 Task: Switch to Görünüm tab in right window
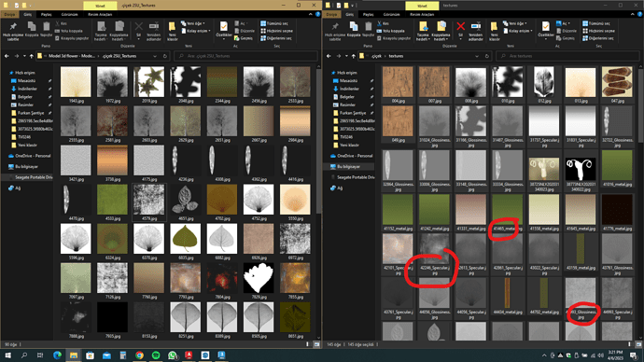391,14
